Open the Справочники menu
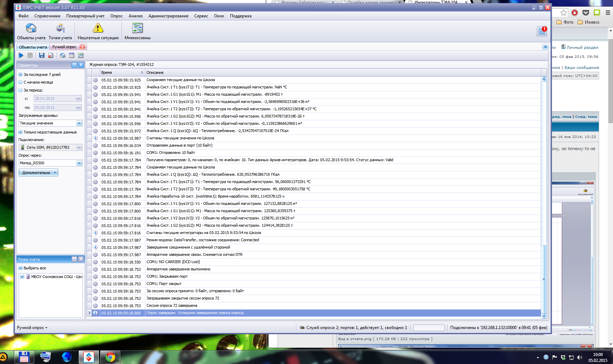 click(x=47, y=16)
